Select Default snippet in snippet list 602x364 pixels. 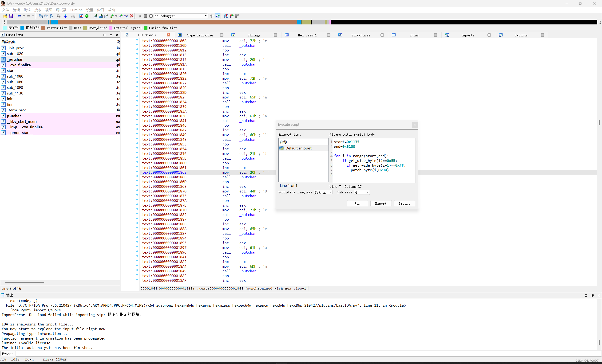pyautogui.click(x=298, y=148)
